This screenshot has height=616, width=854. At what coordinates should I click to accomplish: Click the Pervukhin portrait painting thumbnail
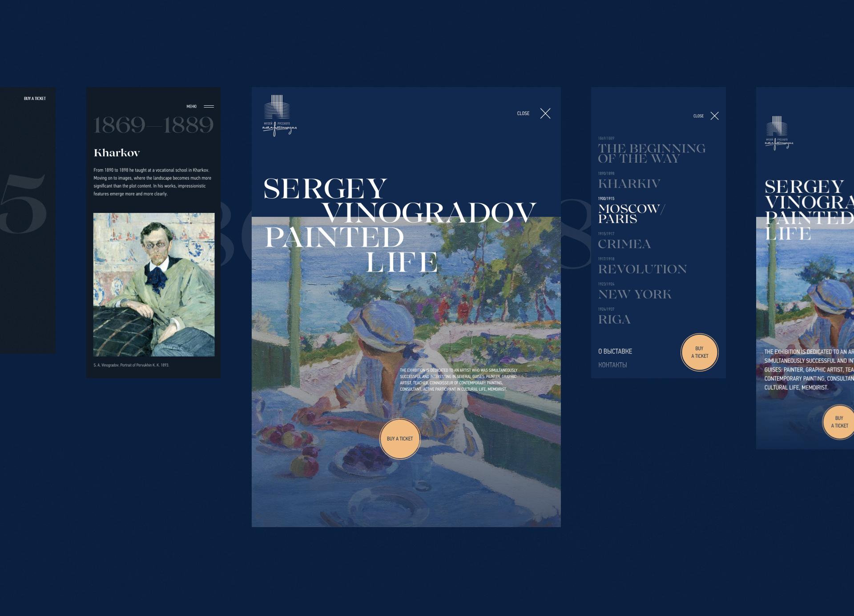(154, 284)
